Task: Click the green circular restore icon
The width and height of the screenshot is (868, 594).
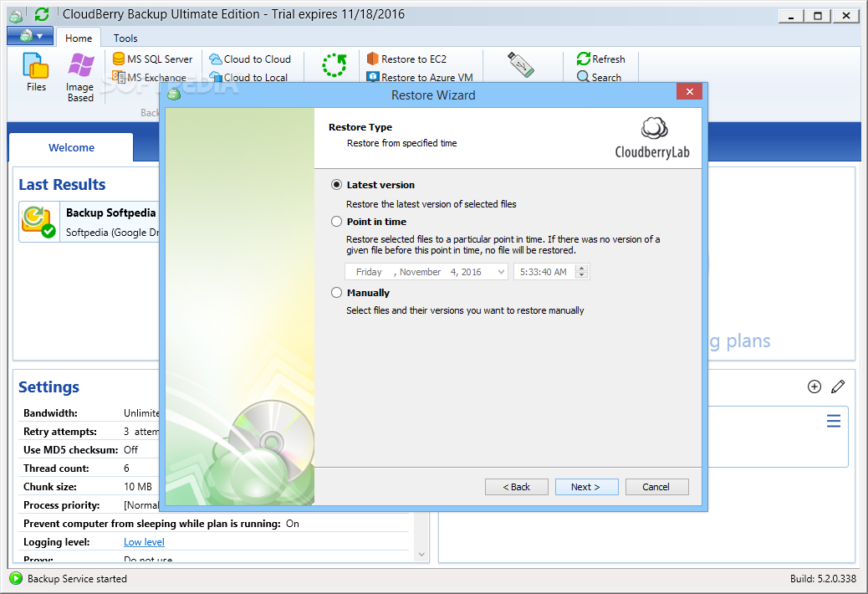Action: 334,65
